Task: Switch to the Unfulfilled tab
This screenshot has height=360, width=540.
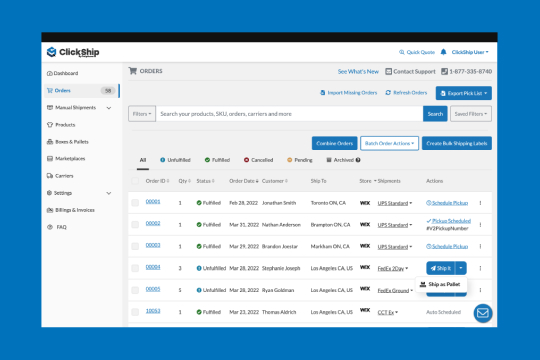Action: tap(175, 160)
